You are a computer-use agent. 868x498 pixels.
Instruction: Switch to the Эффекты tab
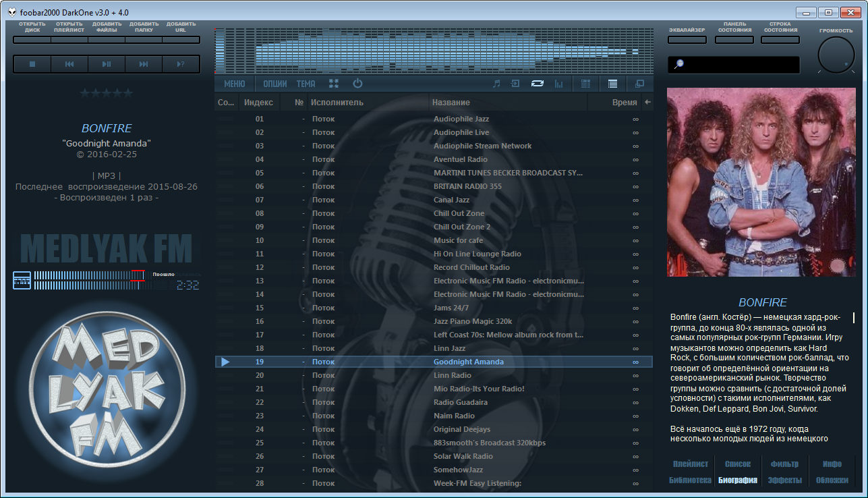point(784,480)
